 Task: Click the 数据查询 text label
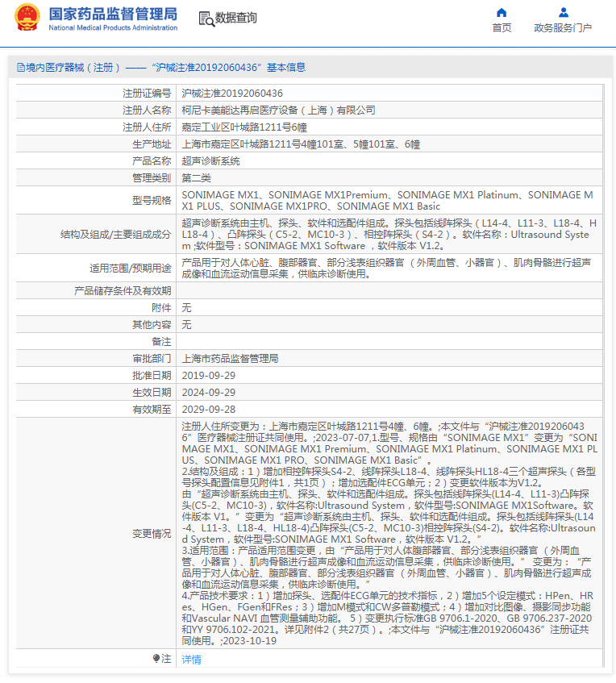236,18
